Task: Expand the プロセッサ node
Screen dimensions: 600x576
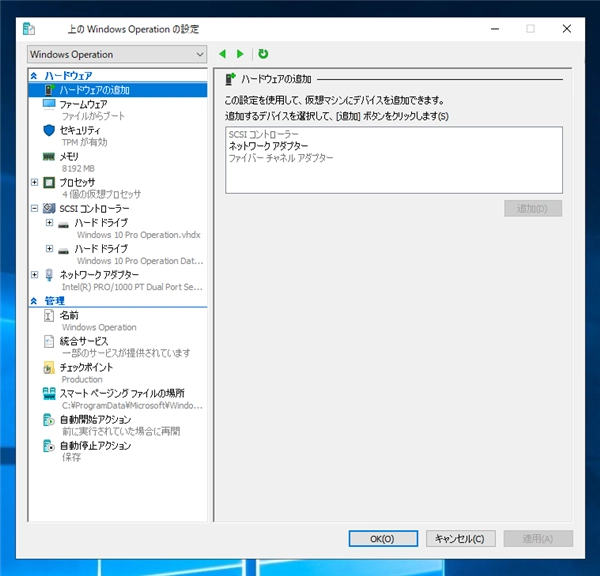Action: pos(34,182)
